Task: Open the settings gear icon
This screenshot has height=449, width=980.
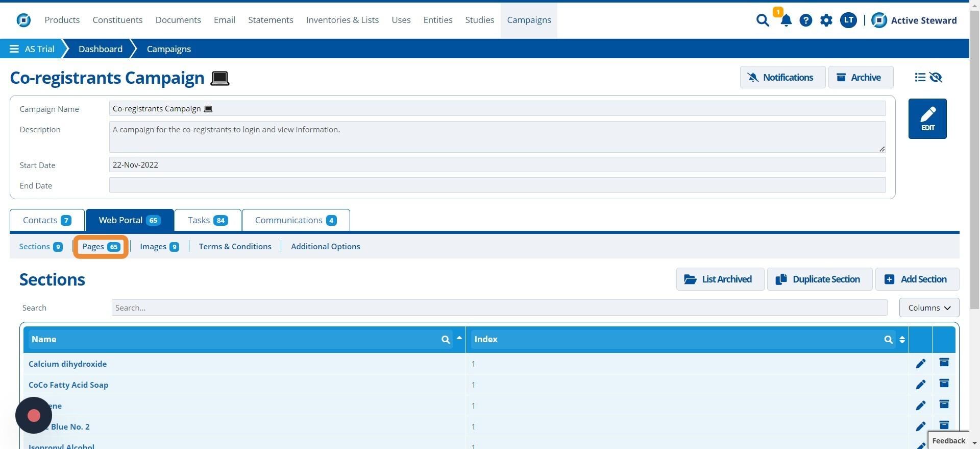Action: pyautogui.click(x=826, y=20)
